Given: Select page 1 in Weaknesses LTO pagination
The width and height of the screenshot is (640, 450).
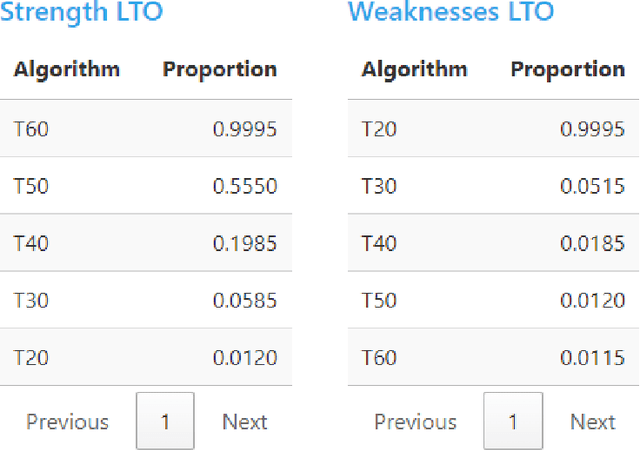Looking at the screenshot, I should click(513, 422).
